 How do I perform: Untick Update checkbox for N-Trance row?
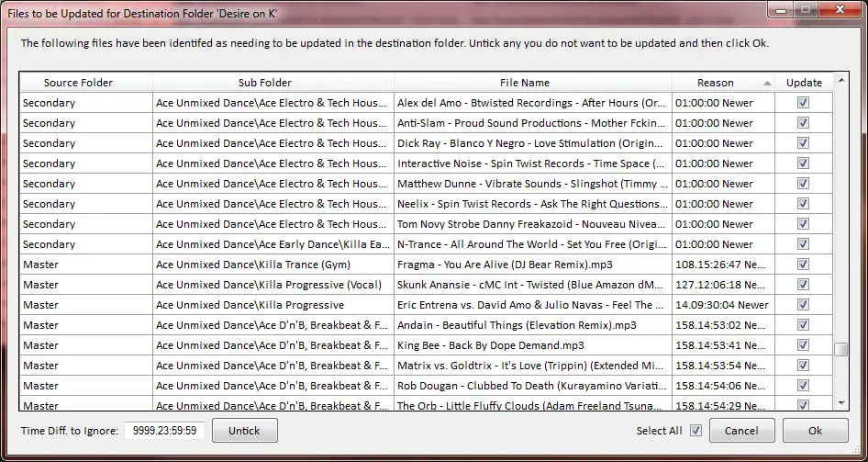803,244
